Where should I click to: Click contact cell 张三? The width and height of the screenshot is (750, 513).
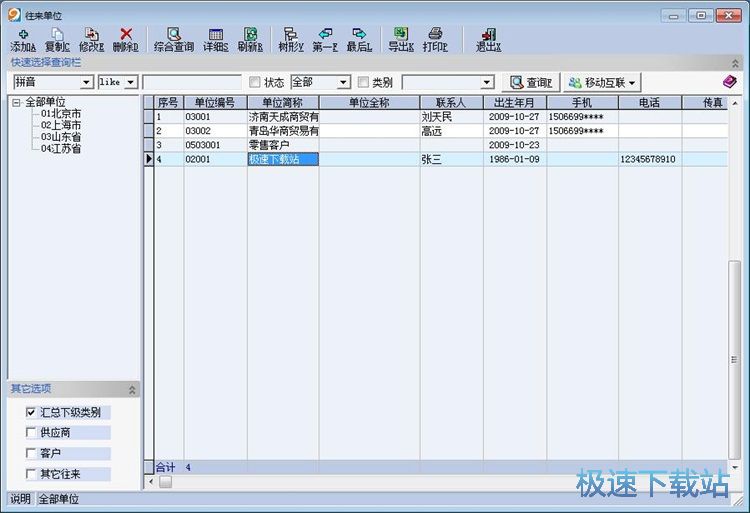point(452,159)
